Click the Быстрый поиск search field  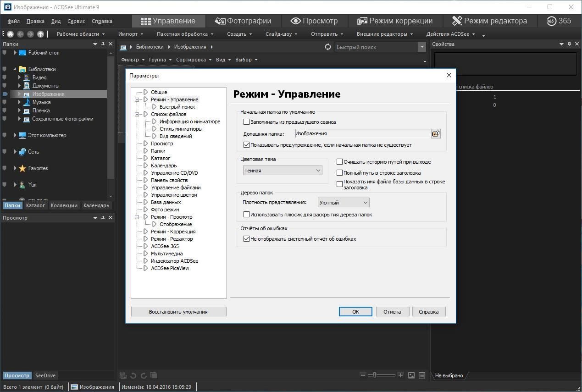coord(376,47)
